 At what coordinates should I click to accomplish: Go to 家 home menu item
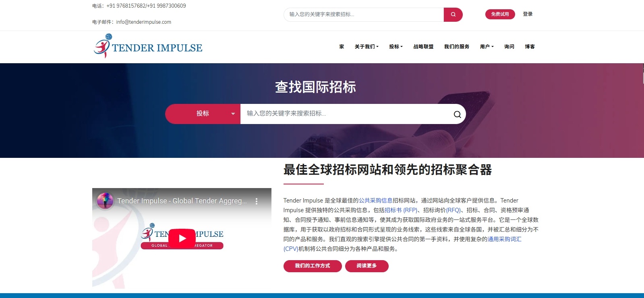(x=342, y=47)
